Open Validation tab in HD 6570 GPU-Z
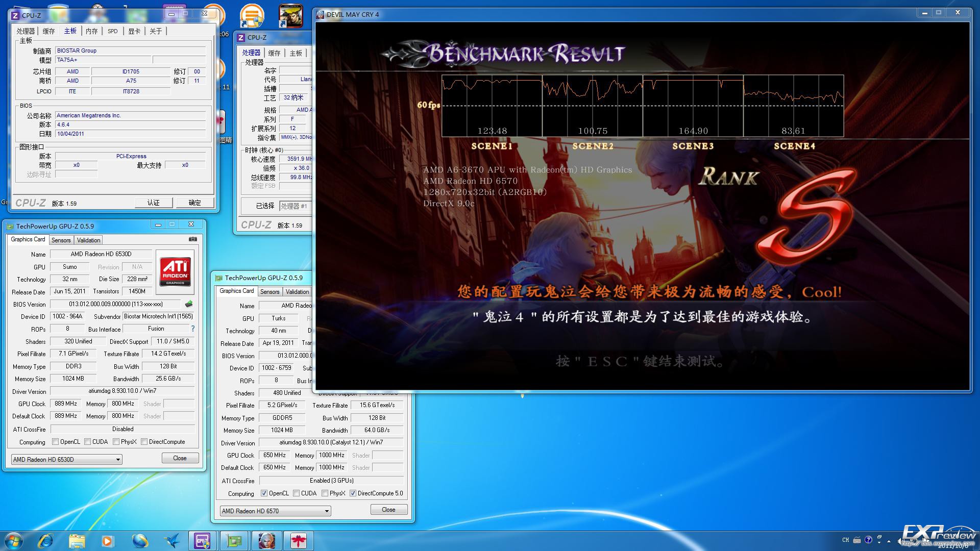The width and height of the screenshot is (980, 551). pos(297,292)
